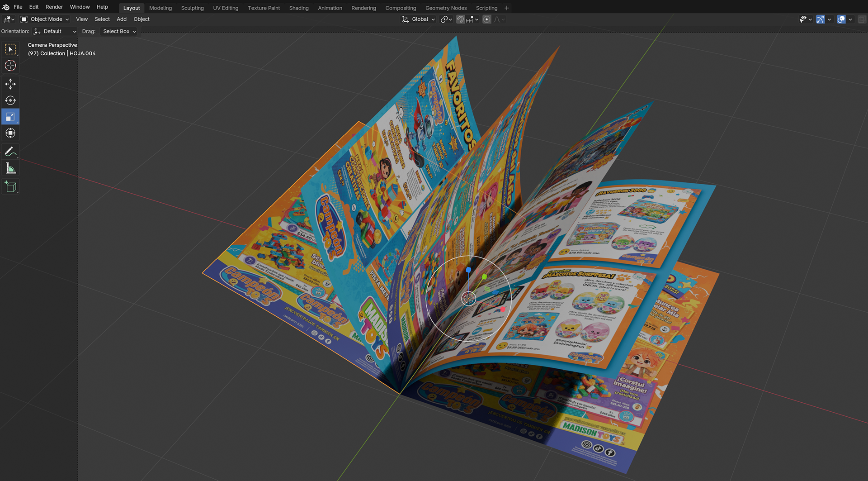Click the Blender logo icon

tap(6, 7)
